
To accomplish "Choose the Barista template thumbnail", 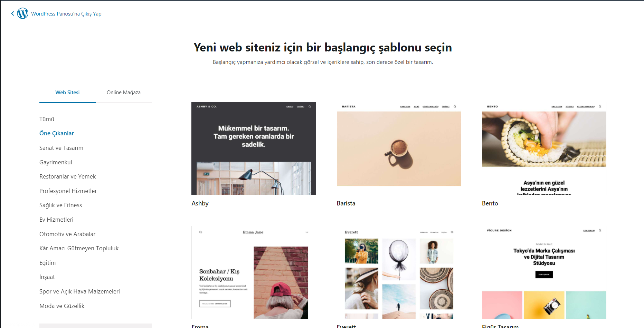I will 399,148.
